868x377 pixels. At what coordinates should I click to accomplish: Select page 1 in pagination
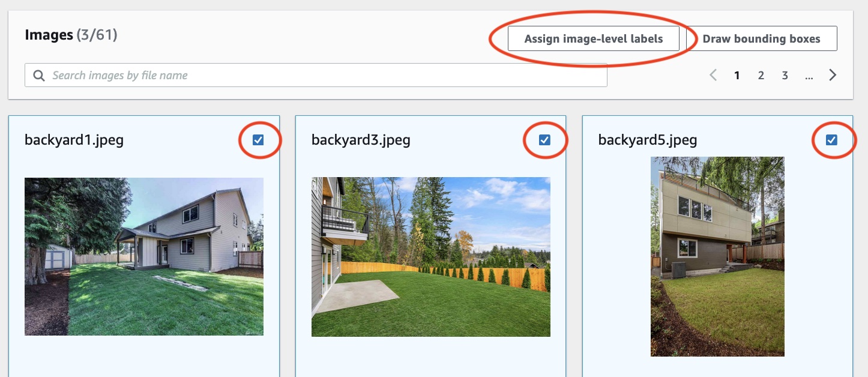(x=737, y=74)
